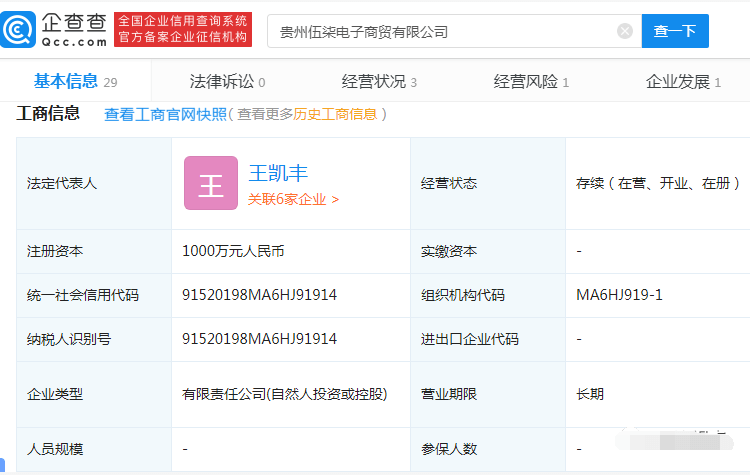Click the Qcc.com logo icon
The width and height of the screenshot is (750, 475).
click(21, 31)
